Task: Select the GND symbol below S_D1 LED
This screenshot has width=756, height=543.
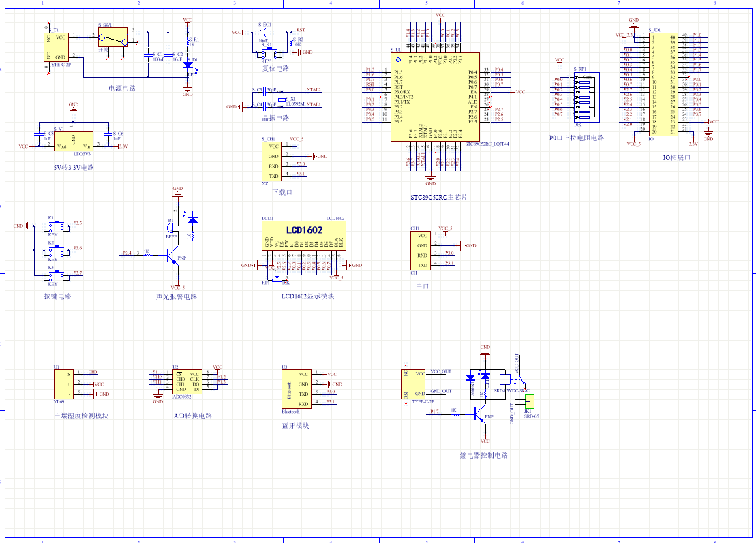Action: 187,91
